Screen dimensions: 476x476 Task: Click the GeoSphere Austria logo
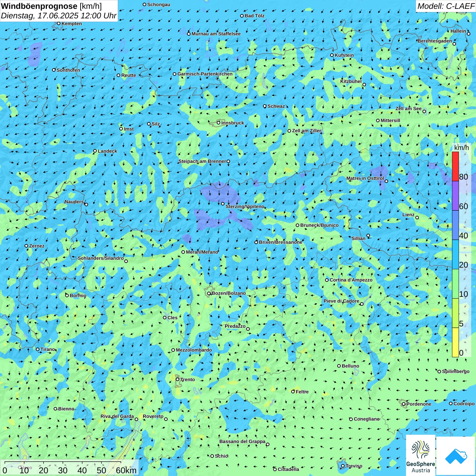tap(421, 456)
